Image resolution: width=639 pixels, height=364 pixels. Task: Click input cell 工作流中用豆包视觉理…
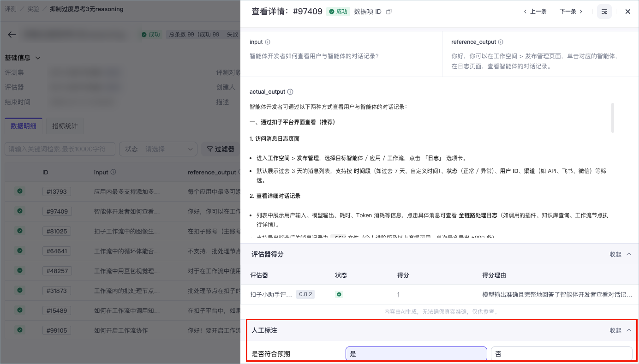point(127,271)
